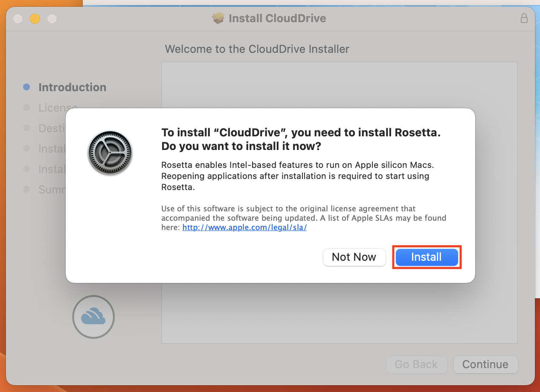Click the Continue button in the installer
This screenshot has width=540, height=392.
coord(485,364)
